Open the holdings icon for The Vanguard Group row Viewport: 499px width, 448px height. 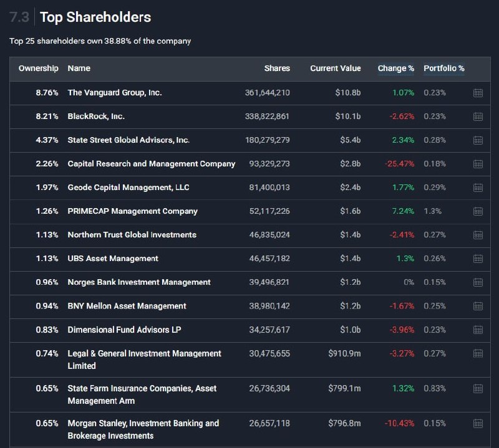click(478, 93)
